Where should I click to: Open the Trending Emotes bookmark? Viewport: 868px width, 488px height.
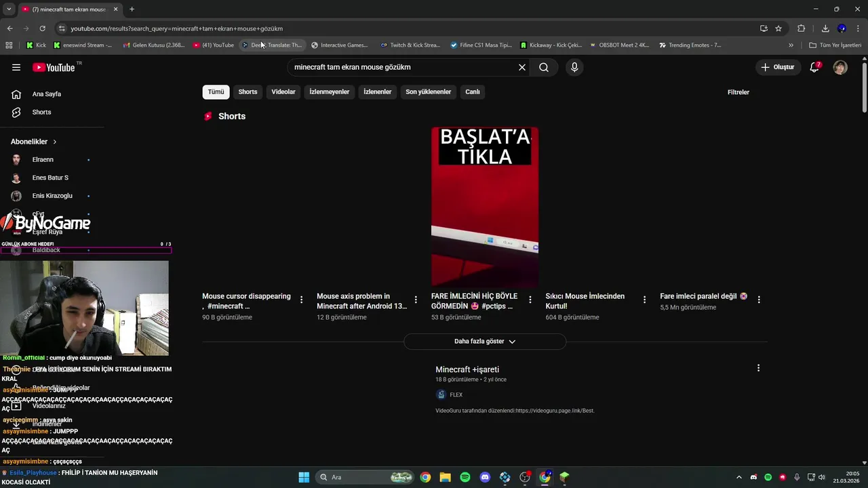(x=690, y=45)
